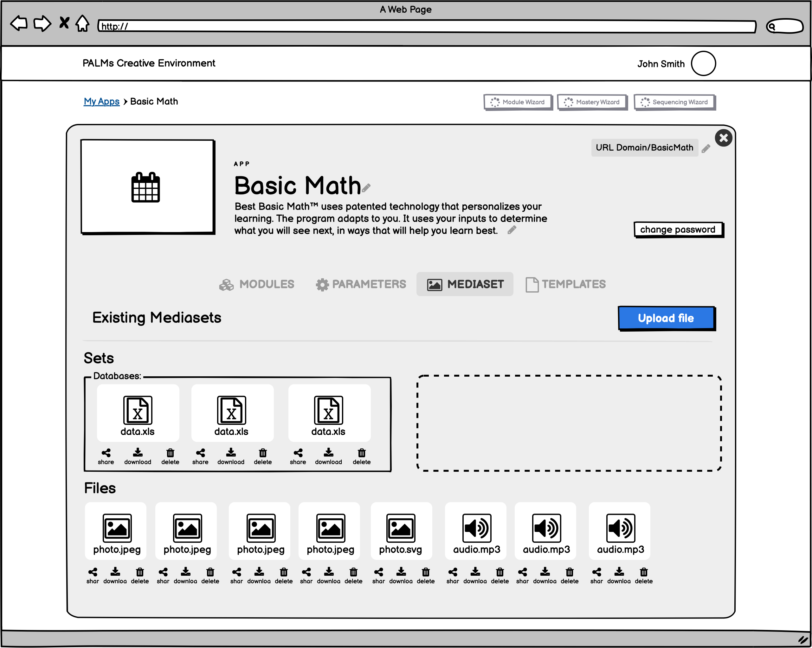Share the first data.xls file
The height and width of the screenshot is (648, 812).
pos(106,457)
